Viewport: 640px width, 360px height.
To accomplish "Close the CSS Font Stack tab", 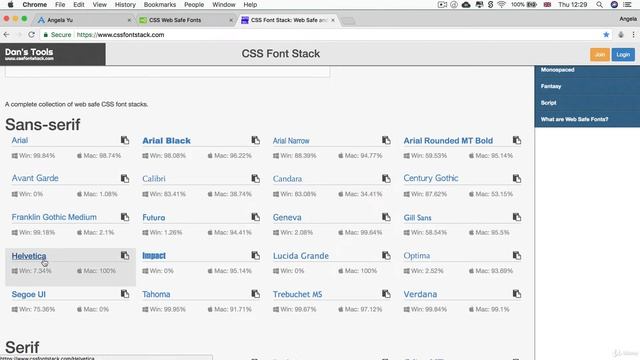I will (333, 20).
